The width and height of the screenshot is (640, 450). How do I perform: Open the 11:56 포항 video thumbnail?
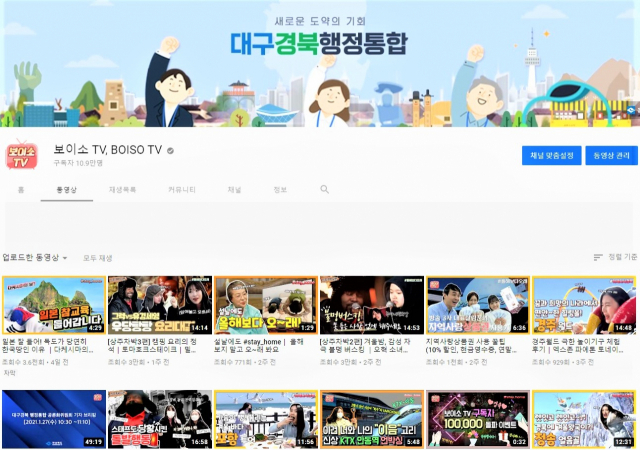[x=266, y=419]
